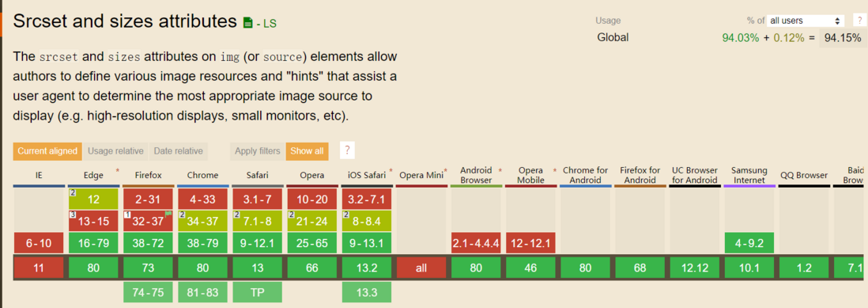Click the note 2 marker on Chrome 34-37
This screenshot has height=308, width=868.
coord(182,215)
